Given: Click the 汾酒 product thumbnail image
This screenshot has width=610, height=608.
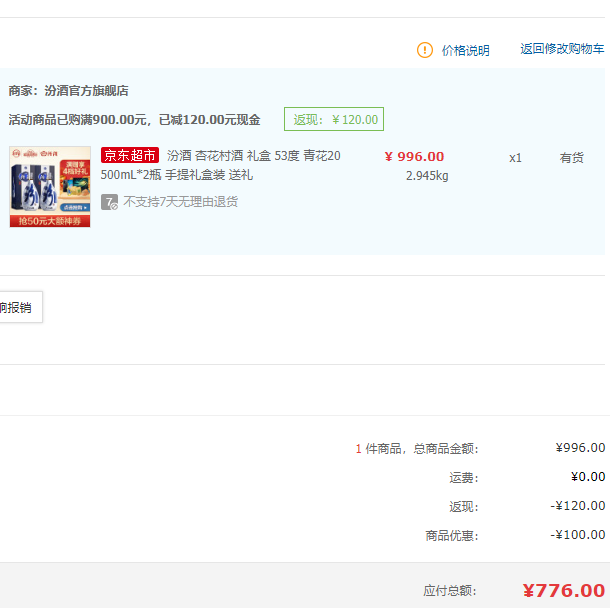Looking at the screenshot, I should [x=50, y=187].
